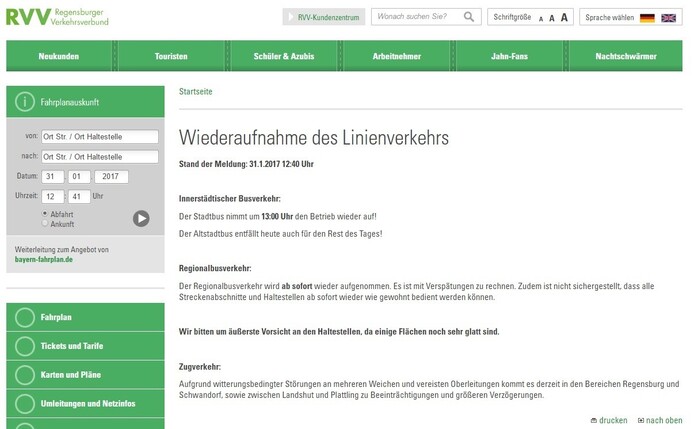Click the drucken print link
Viewport: 698px width, 429px height.
pyautogui.click(x=609, y=420)
